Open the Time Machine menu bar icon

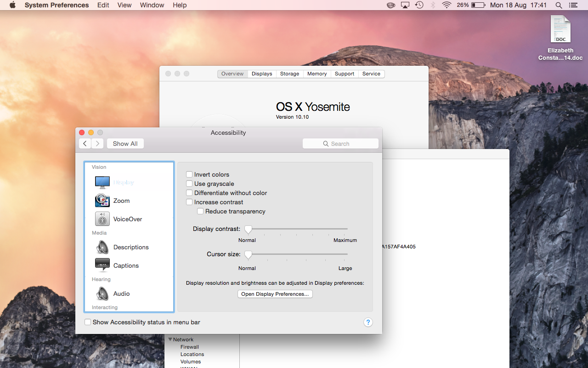pyautogui.click(x=419, y=5)
